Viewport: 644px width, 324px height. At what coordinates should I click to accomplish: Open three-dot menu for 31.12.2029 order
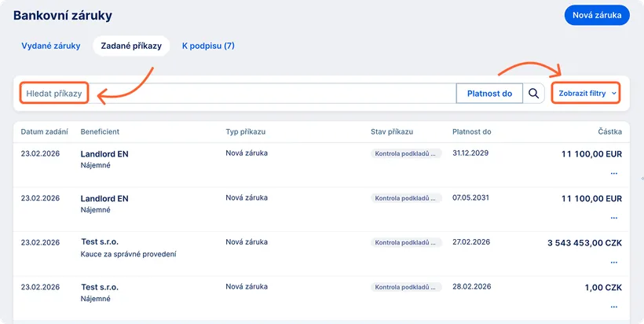pos(614,173)
